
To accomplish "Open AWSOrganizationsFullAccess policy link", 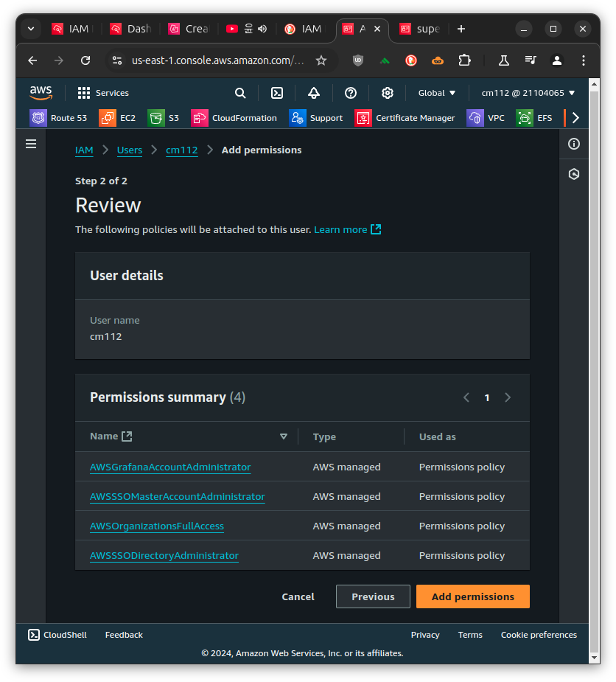I will click(x=156, y=526).
